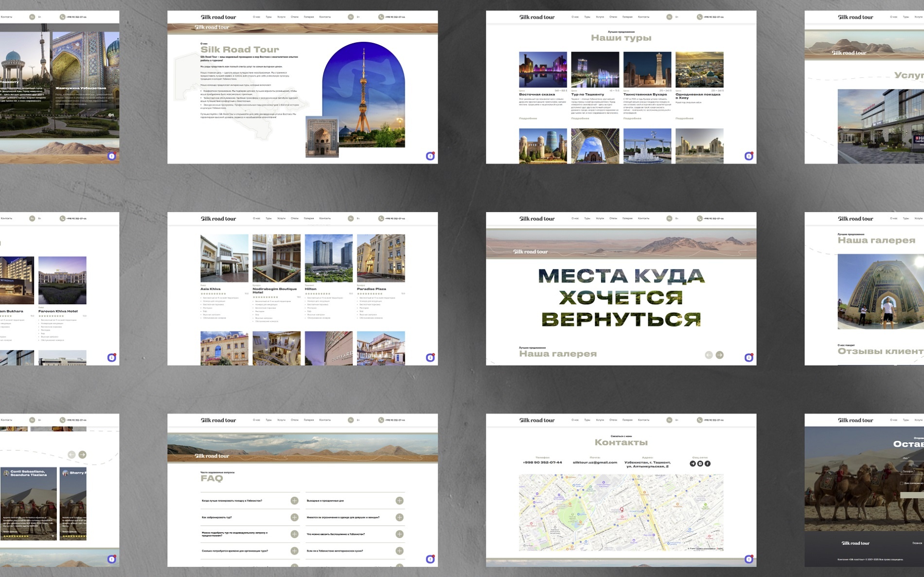Click the phone icon in the About us header
The width and height of the screenshot is (924, 577).
coord(381,17)
